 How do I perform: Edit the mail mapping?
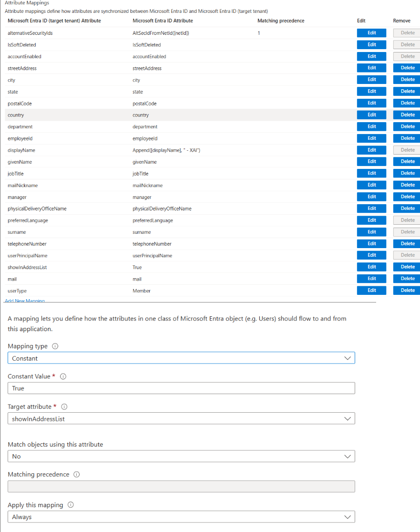click(371, 279)
